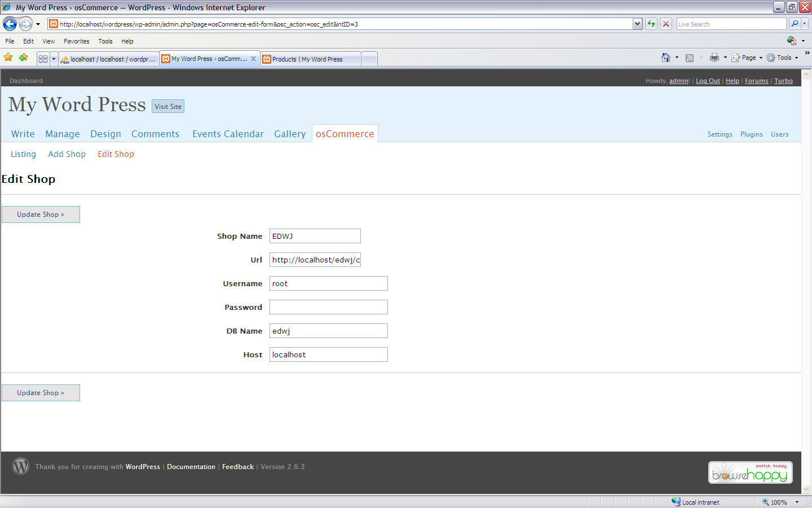Click the Turbo link

pos(783,81)
